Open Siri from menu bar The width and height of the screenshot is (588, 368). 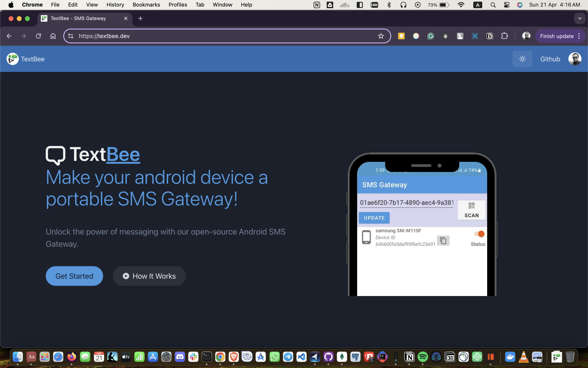pos(520,5)
